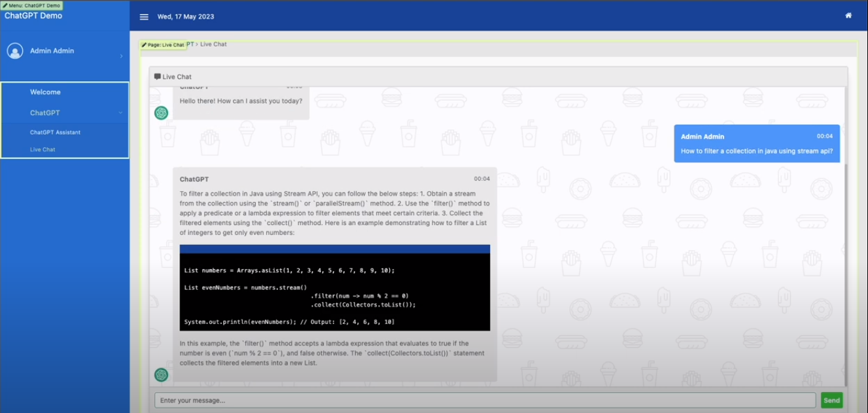This screenshot has width=868, height=413.
Task: Expand the Admin Admin profile chevron
Action: click(x=121, y=56)
